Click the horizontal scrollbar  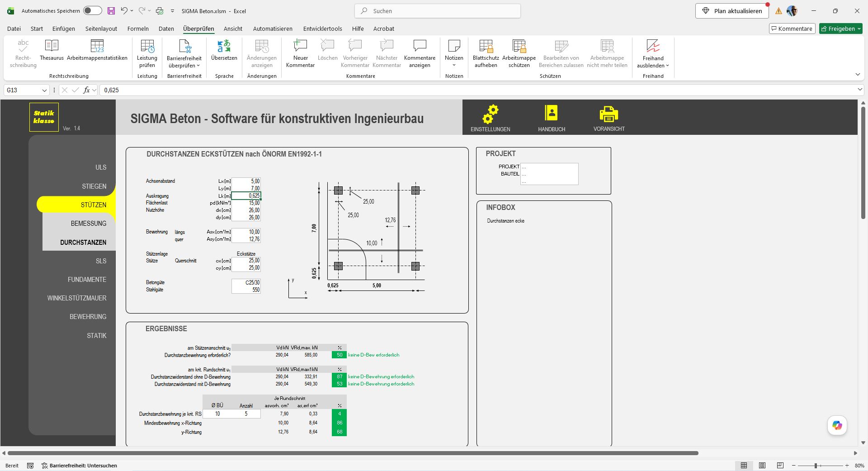353,453
